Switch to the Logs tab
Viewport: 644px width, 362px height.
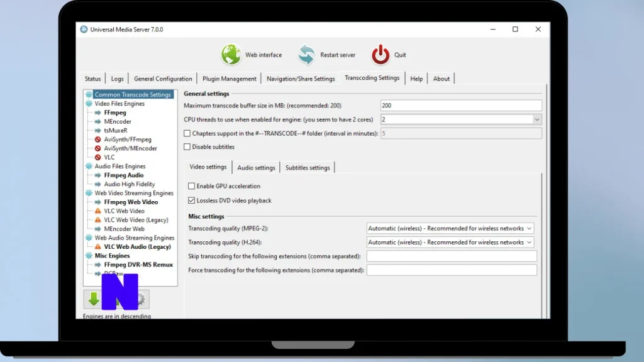tap(117, 79)
